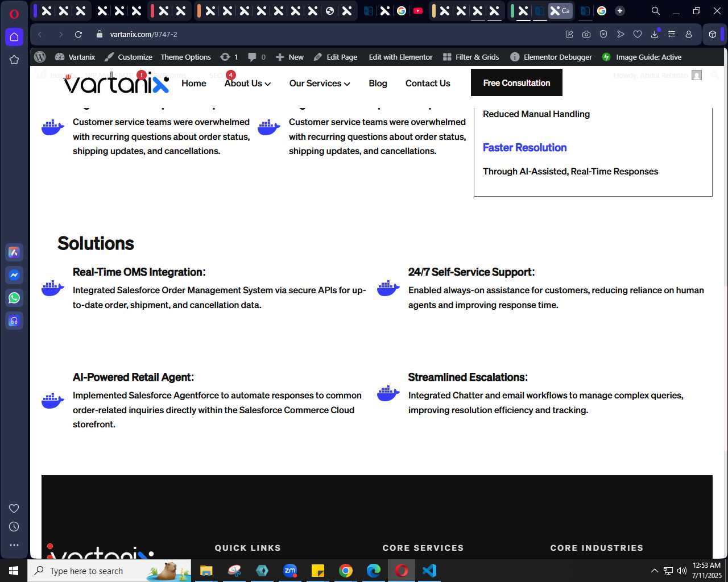Image resolution: width=728 pixels, height=582 pixels.
Task: Click Edit with Elementor
Action: coord(400,57)
